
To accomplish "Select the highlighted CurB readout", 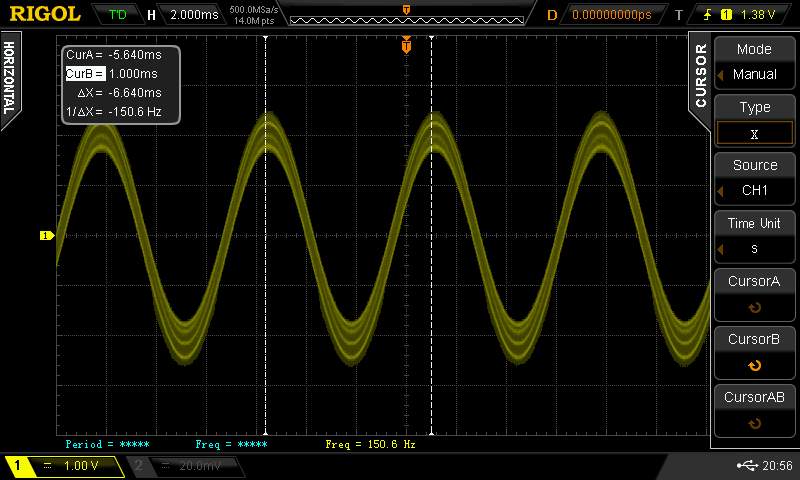I will click(x=85, y=74).
